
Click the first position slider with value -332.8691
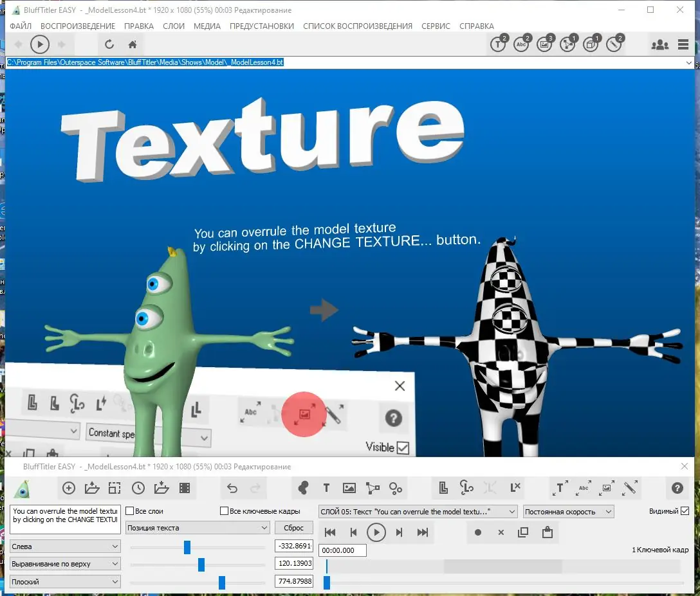pos(187,547)
